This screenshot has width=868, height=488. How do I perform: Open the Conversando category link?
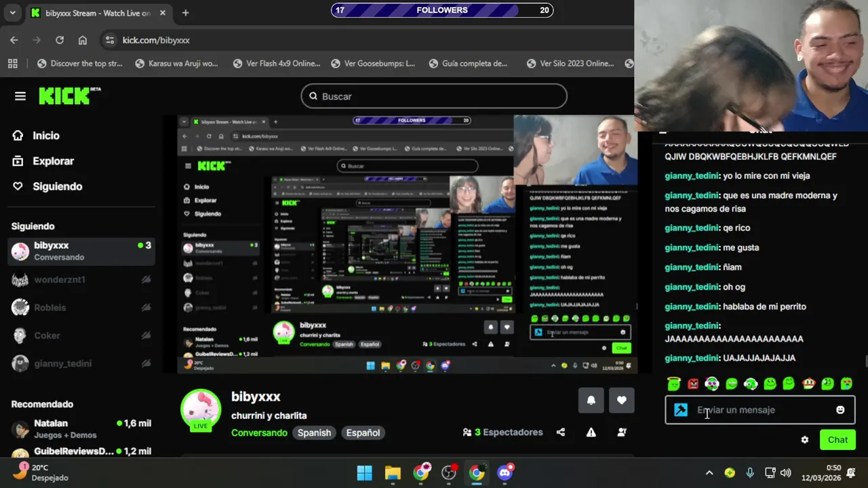(x=259, y=432)
